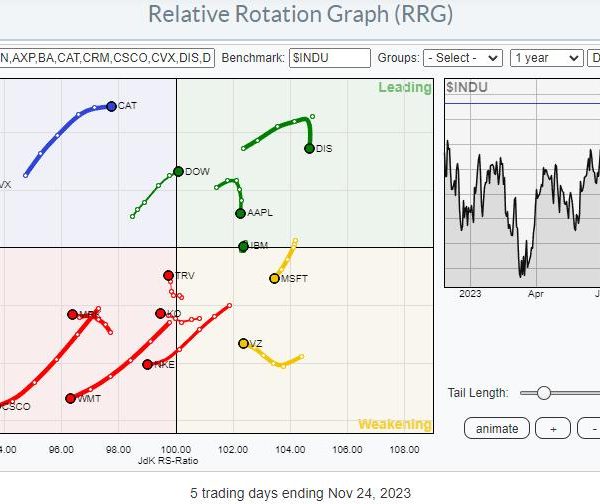Image resolution: width=600 pixels, height=504 pixels.
Task: Click the symbols list input field
Action: 107,58
